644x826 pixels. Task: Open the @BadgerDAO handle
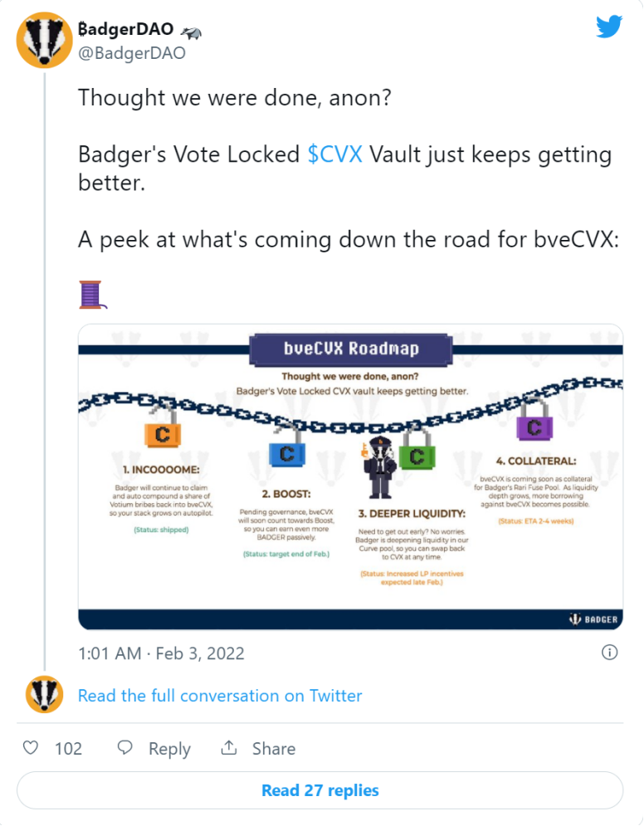coord(132,53)
